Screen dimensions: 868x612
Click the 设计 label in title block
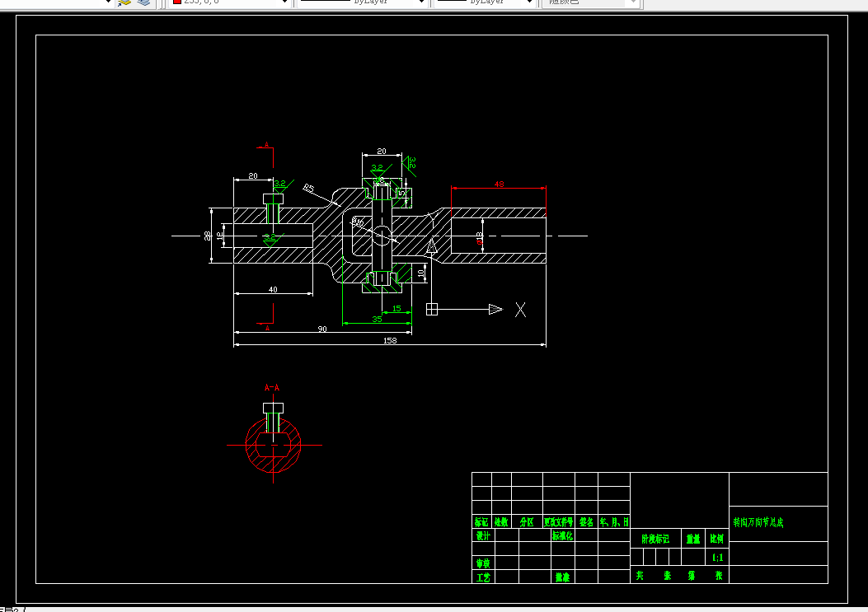pos(483,535)
